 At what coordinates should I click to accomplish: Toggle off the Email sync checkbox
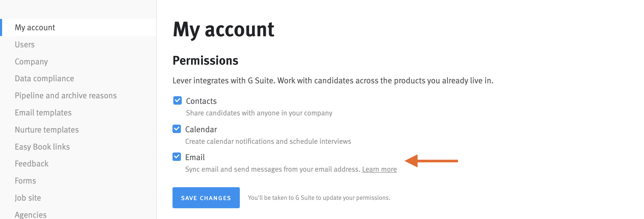pyautogui.click(x=177, y=157)
